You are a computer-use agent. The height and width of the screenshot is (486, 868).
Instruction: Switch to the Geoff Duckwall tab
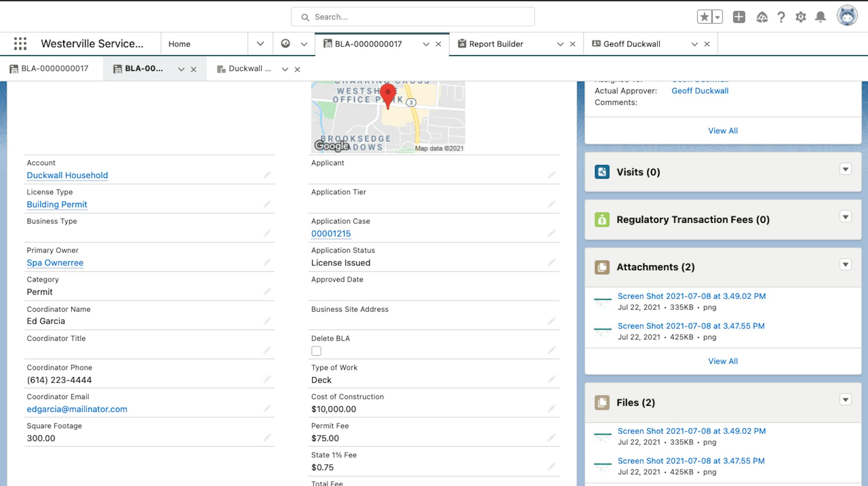(x=631, y=44)
